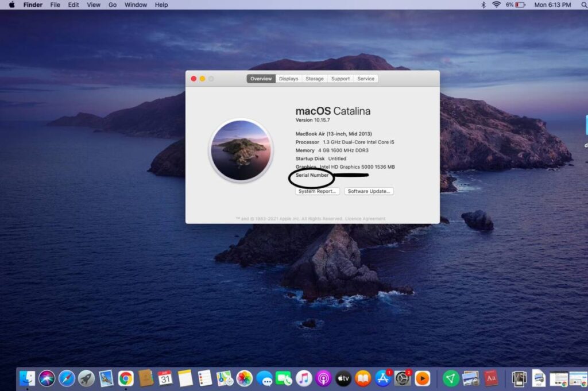Open Calendar from the Dock
This screenshot has width=588, height=391.
click(165, 378)
